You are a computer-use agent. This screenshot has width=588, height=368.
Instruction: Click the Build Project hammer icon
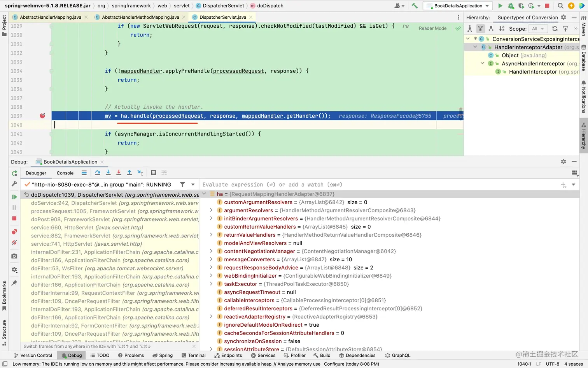415,6
